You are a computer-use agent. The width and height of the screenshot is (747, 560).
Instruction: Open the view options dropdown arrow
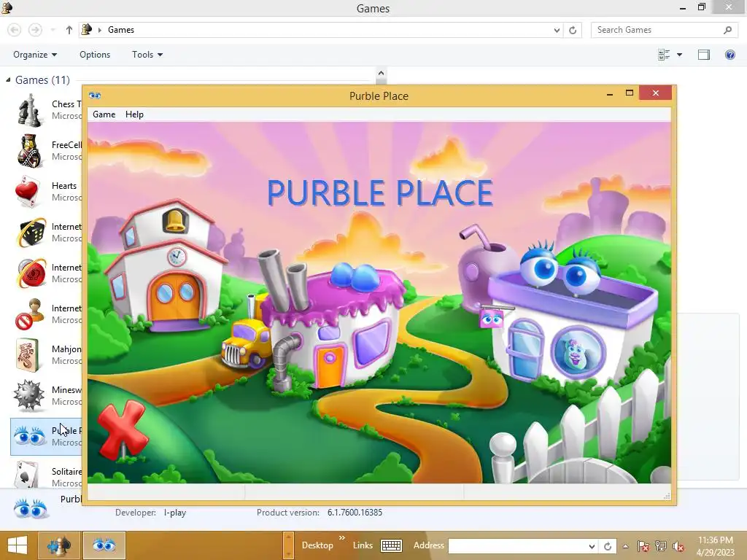coord(679,55)
